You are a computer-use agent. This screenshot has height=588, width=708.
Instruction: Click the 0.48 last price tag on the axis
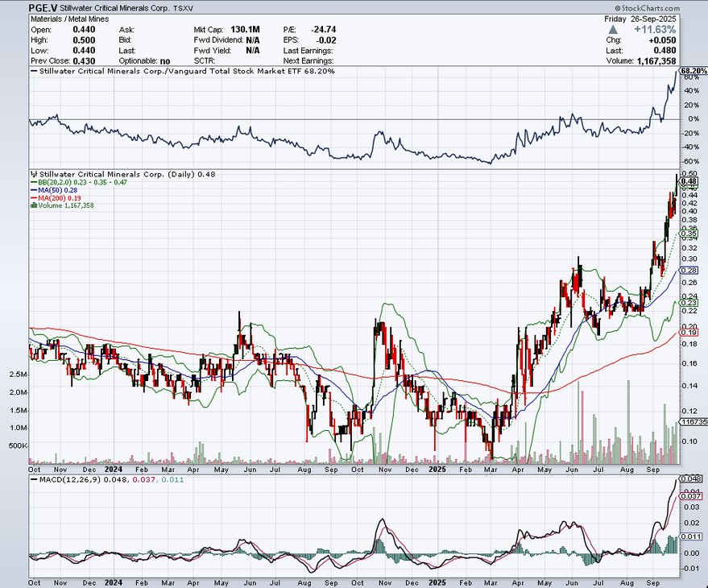tap(689, 182)
